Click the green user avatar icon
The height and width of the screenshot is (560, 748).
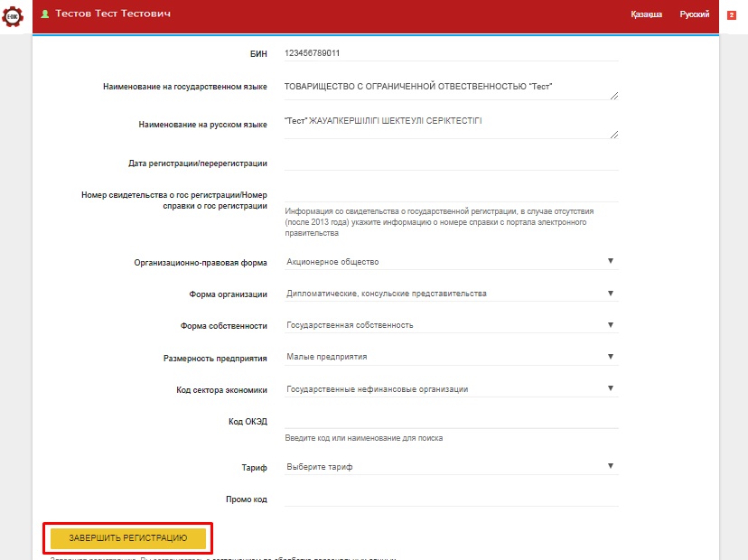tap(44, 14)
